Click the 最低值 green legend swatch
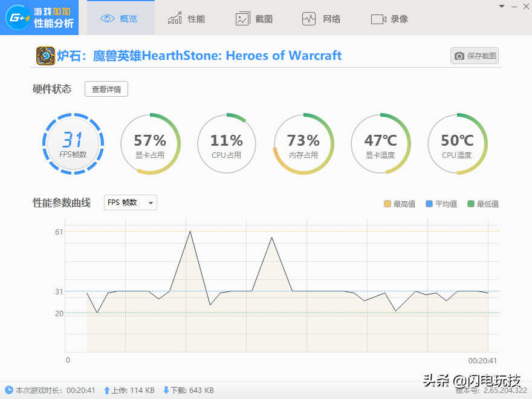 pyautogui.click(x=470, y=204)
